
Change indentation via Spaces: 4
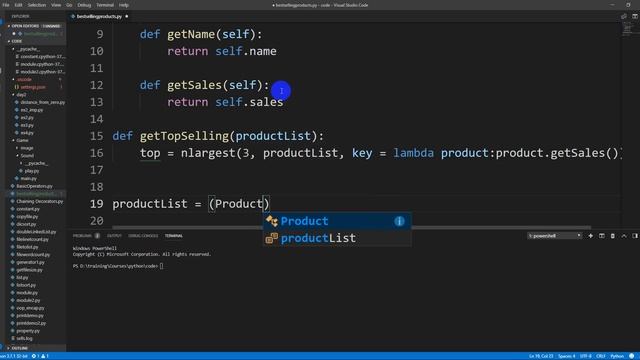(567, 356)
